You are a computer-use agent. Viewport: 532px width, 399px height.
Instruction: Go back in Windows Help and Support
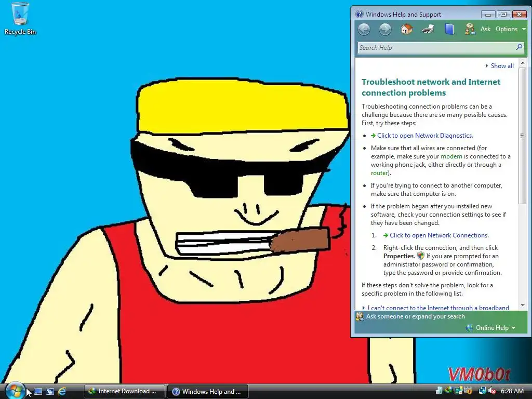click(364, 29)
